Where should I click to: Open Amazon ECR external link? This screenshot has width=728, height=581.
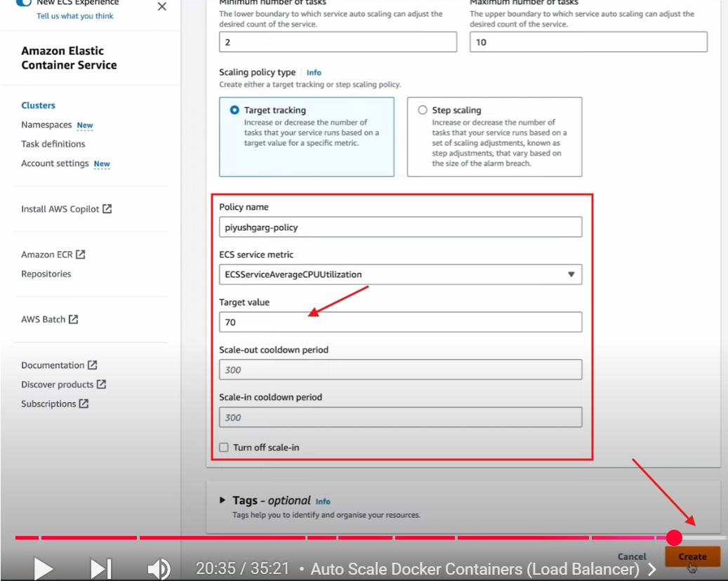point(53,255)
